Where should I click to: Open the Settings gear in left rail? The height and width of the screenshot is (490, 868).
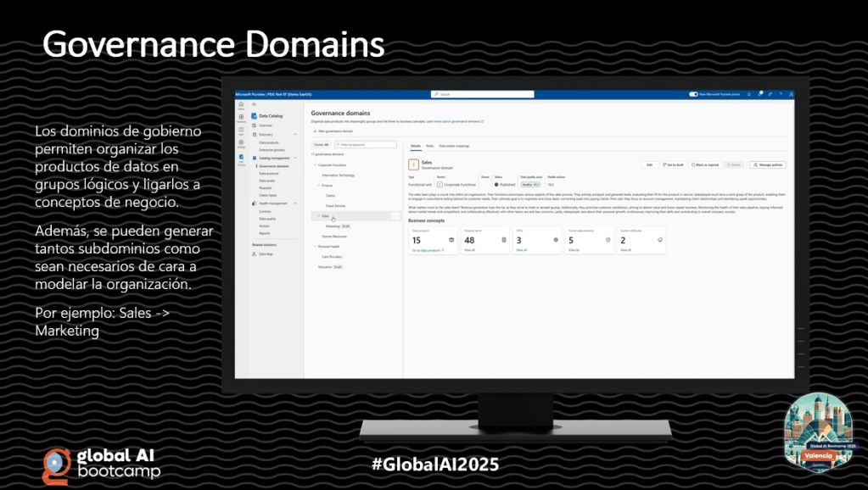click(241, 145)
